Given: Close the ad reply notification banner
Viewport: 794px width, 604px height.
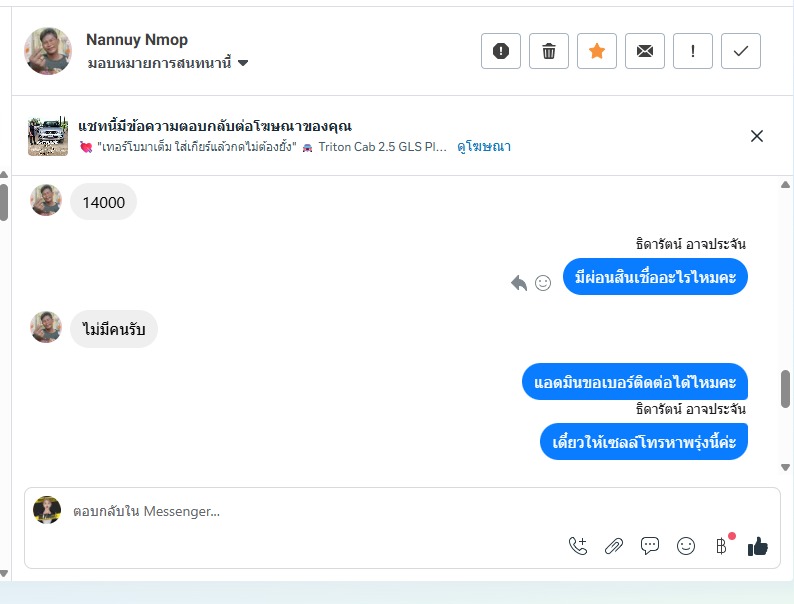Looking at the screenshot, I should 757,136.
